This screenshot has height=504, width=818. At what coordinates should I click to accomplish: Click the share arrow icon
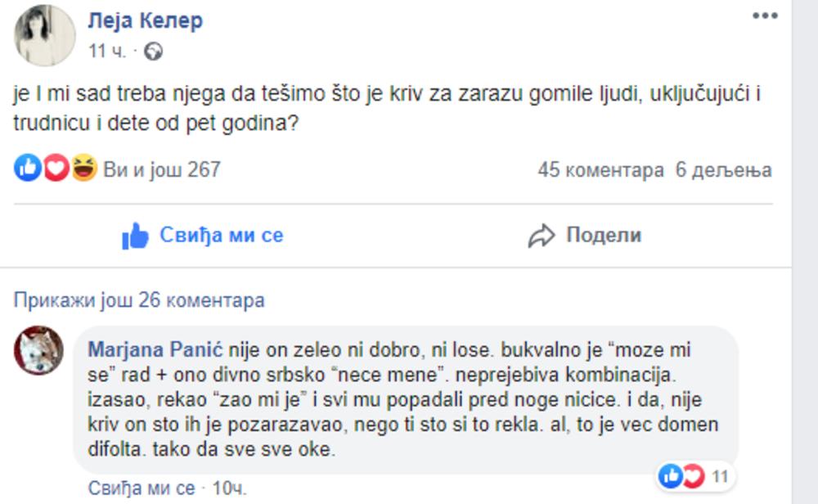tap(542, 236)
